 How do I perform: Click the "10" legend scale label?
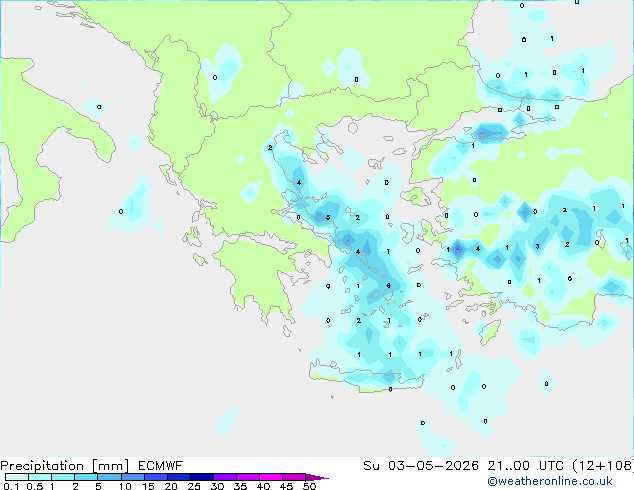pos(125,486)
